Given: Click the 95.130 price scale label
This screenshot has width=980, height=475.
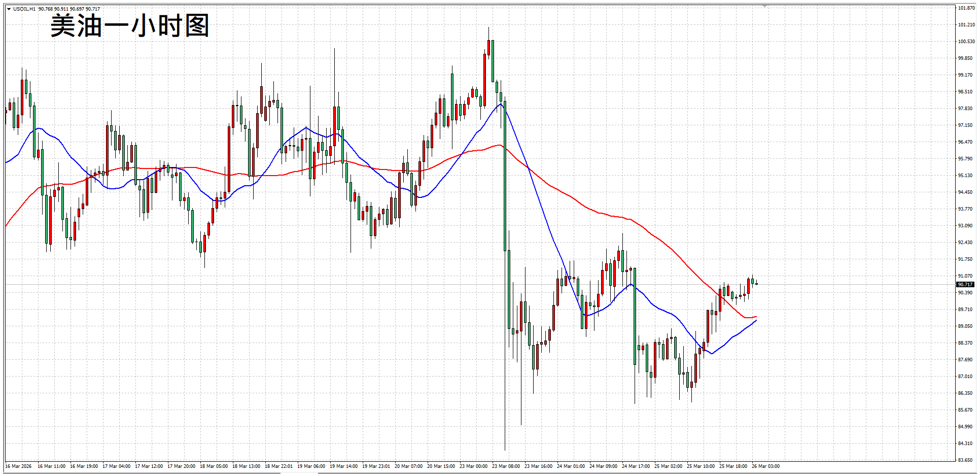Looking at the screenshot, I should (x=965, y=176).
